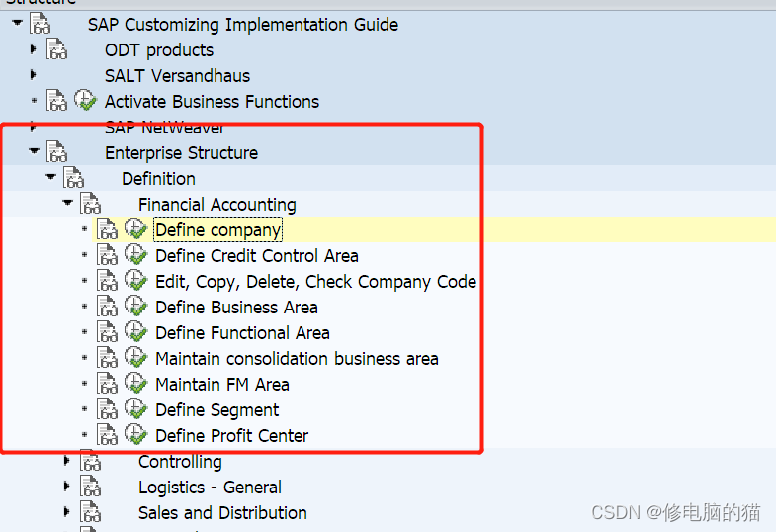Run activity icon next to Define Business Area
Image resolution: width=776 pixels, height=532 pixels.
click(x=135, y=307)
